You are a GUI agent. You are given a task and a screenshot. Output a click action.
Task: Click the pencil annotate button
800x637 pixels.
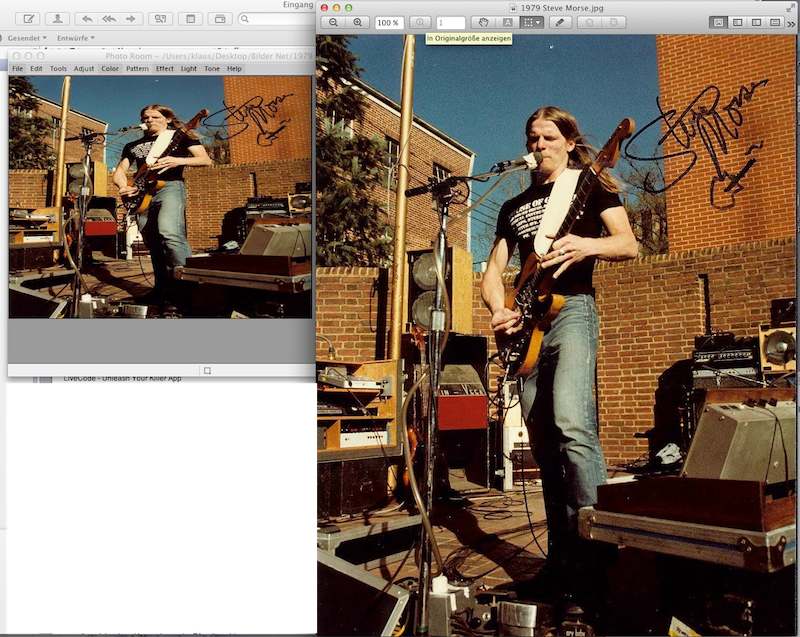pyautogui.click(x=560, y=22)
